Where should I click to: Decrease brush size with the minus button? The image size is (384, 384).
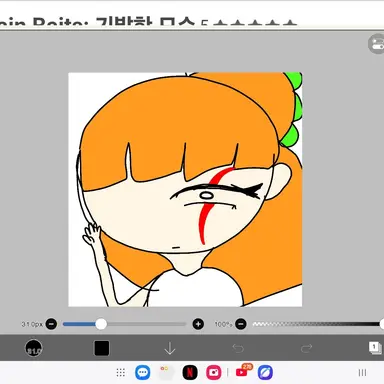(x=51, y=324)
